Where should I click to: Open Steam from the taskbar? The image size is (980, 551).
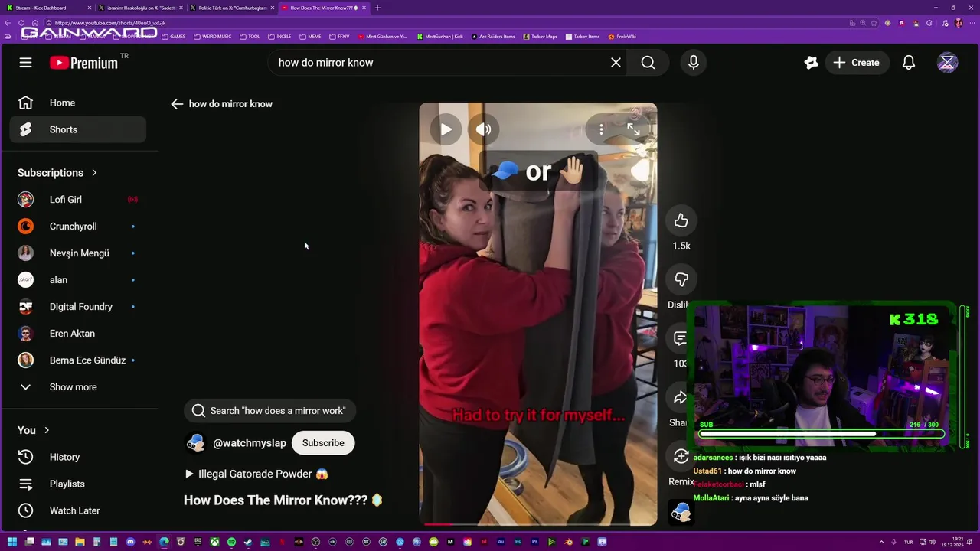(x=248, y=542)
